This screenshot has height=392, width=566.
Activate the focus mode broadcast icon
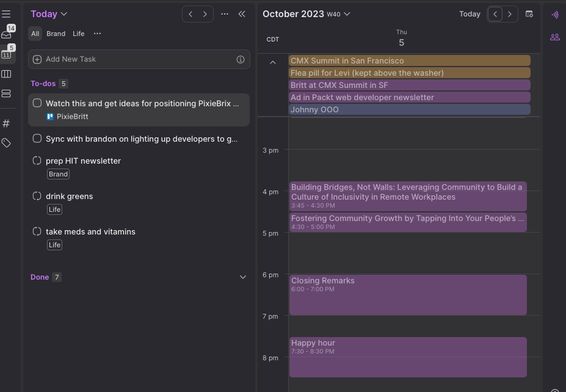[x=554, y=15]
